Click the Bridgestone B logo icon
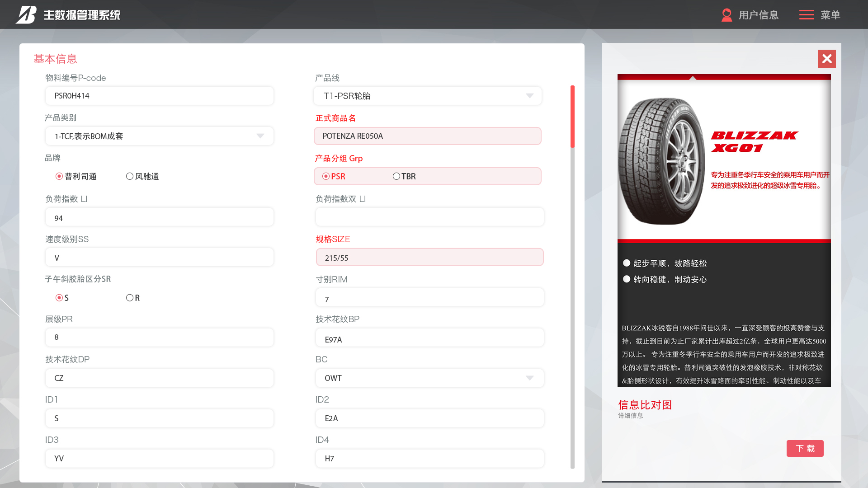 [26, 14]
